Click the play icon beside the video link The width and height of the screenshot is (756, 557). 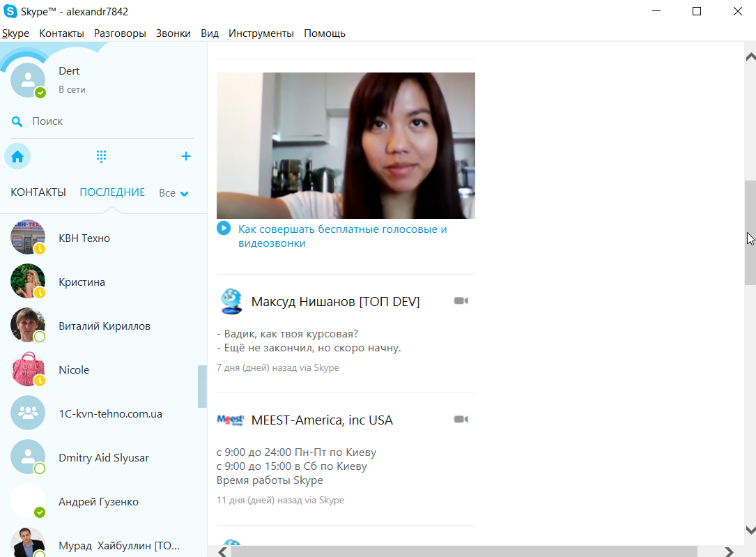pyautogui.click(x=223, y=228)
